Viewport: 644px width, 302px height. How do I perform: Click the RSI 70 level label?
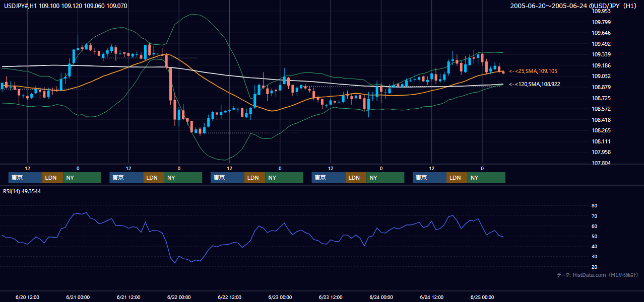(x=594, y=216)
